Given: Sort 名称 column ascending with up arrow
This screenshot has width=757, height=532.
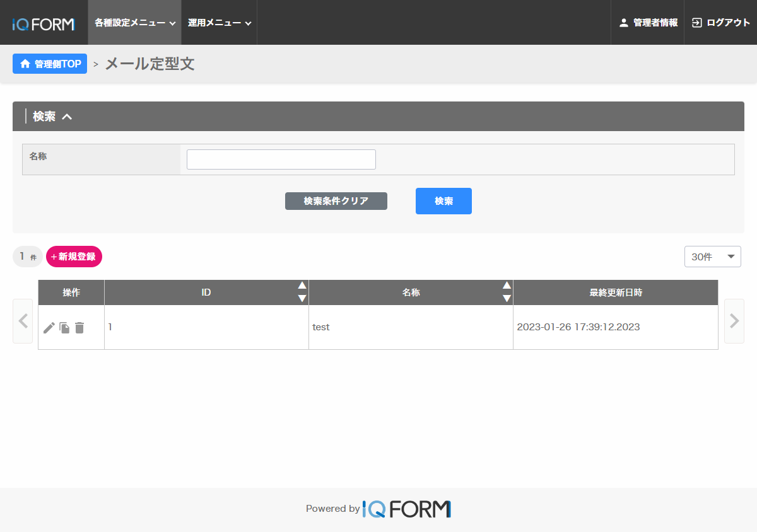Looking at the screenshot, I should [507, 286].
